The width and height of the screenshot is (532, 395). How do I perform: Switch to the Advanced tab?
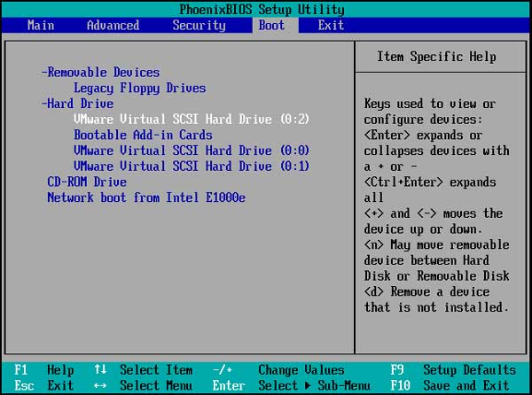tap(113, 25)
